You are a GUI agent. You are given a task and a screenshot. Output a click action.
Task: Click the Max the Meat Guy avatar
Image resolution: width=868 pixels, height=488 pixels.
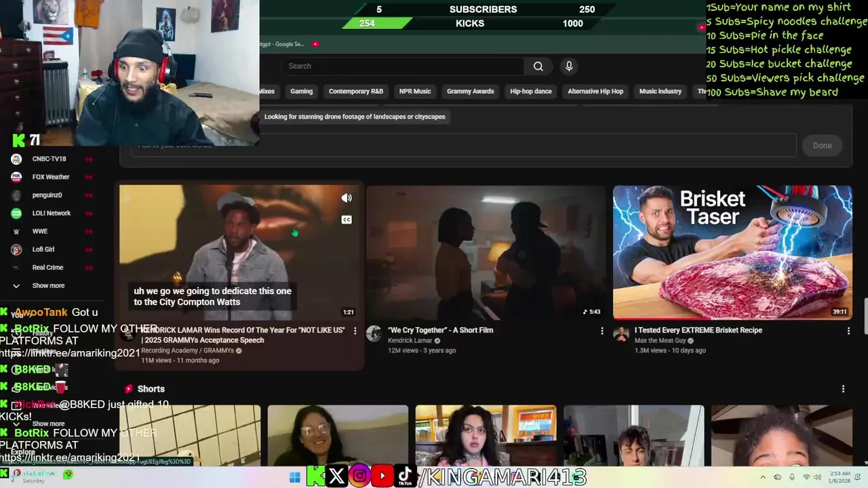[x=620, y=333]
